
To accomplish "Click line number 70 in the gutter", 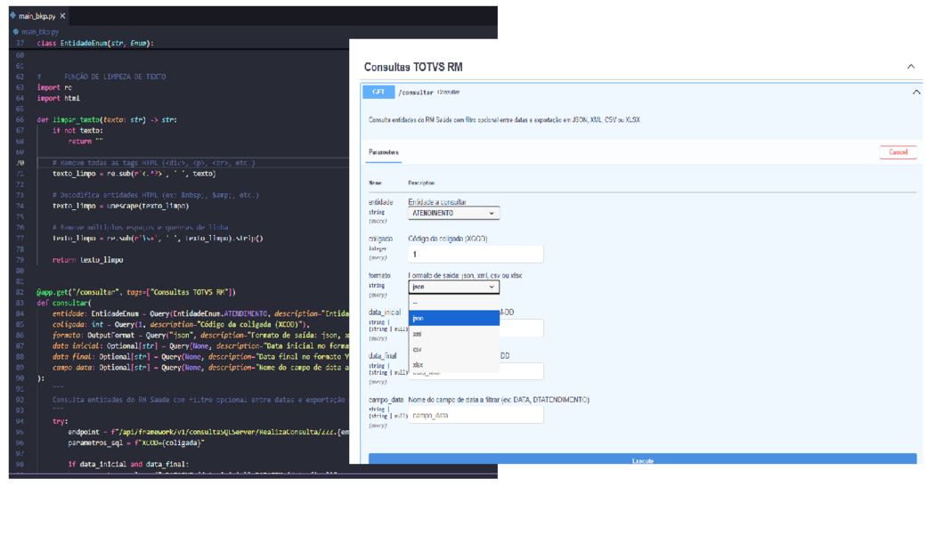I will coord(20,163).
